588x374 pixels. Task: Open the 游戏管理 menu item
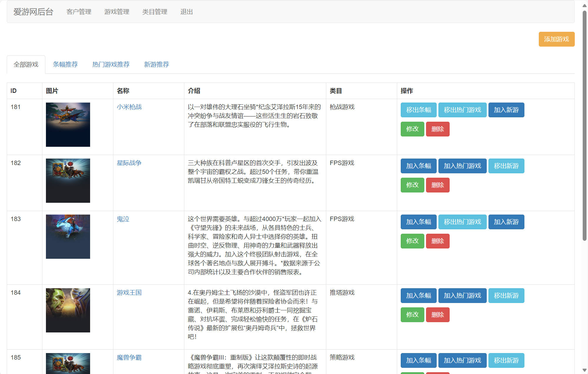(117, 11)
